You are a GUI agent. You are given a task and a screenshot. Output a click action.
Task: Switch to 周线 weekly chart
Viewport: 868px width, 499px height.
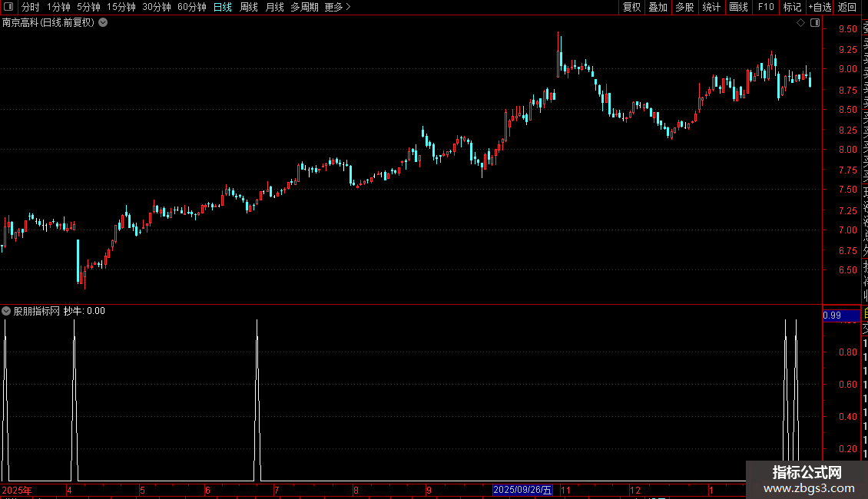click(249, 7)
